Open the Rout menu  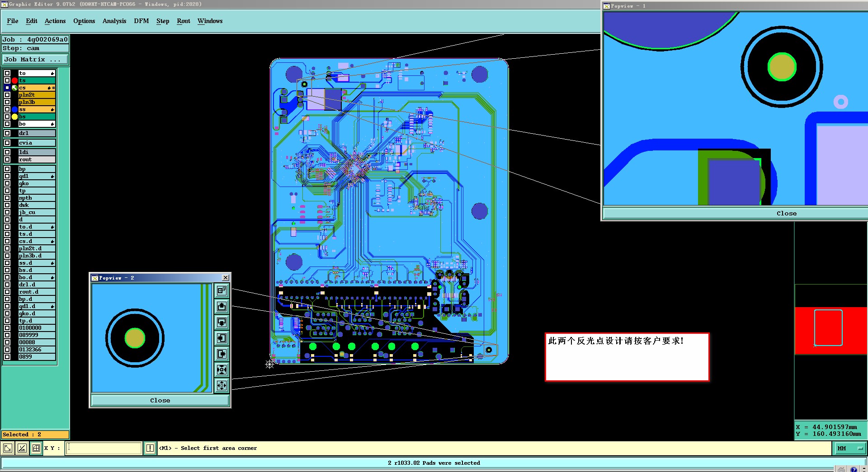pyautogui.click(x=184, y=21)
